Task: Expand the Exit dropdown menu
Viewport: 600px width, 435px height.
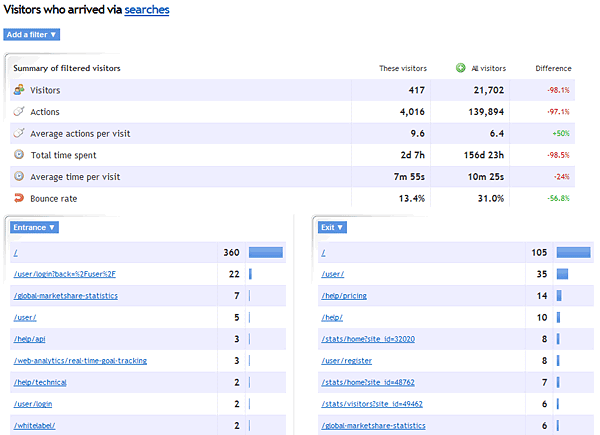Action: click(x=333, y=227)
